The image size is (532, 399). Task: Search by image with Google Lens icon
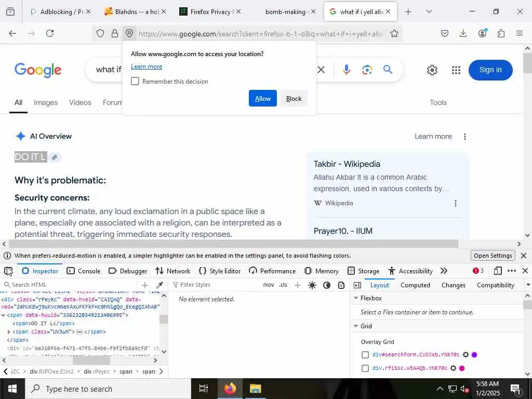(367, 70)
